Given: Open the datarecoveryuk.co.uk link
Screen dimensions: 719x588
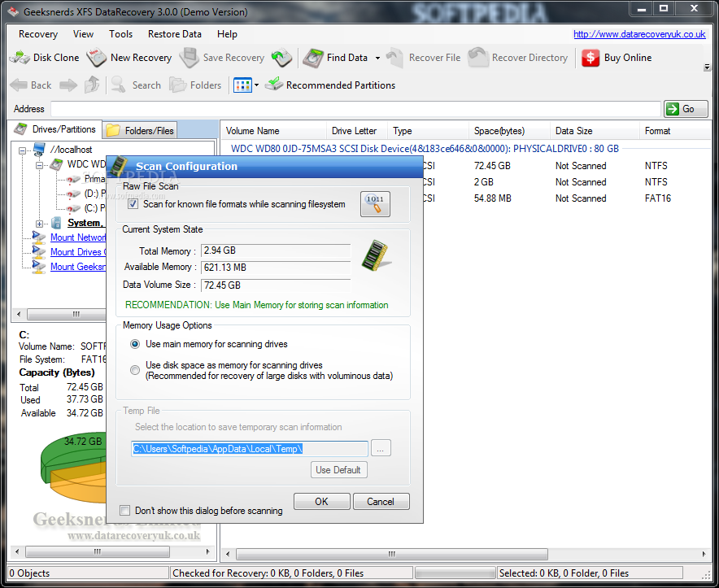Looking at the screenshot, I should [639, 34].
